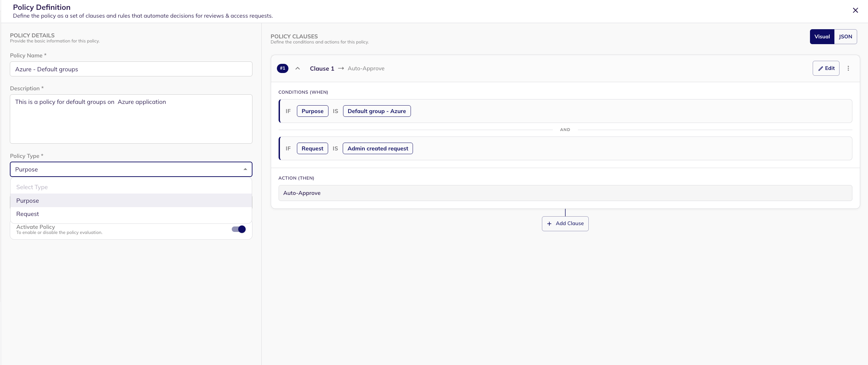Close the Policy Definition dialog
Image resolution: width=868 pixels, height=365 pixels.
click(855, 11)
